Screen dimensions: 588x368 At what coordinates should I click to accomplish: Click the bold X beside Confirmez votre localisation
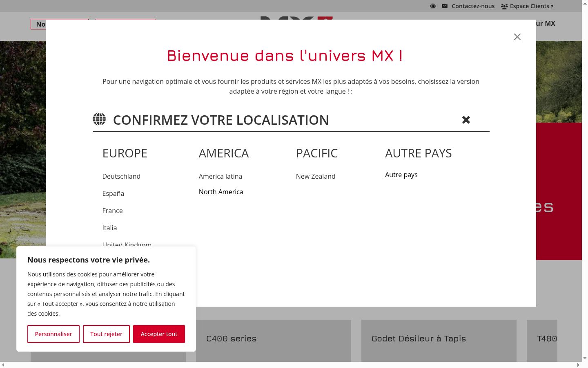pyautogui.click(x=466, y=120)
